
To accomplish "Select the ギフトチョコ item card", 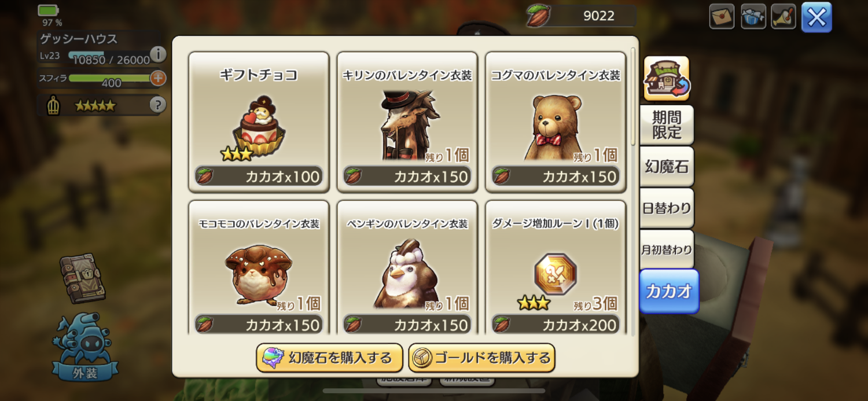I will pyautogui.click(x=259, y=122).
